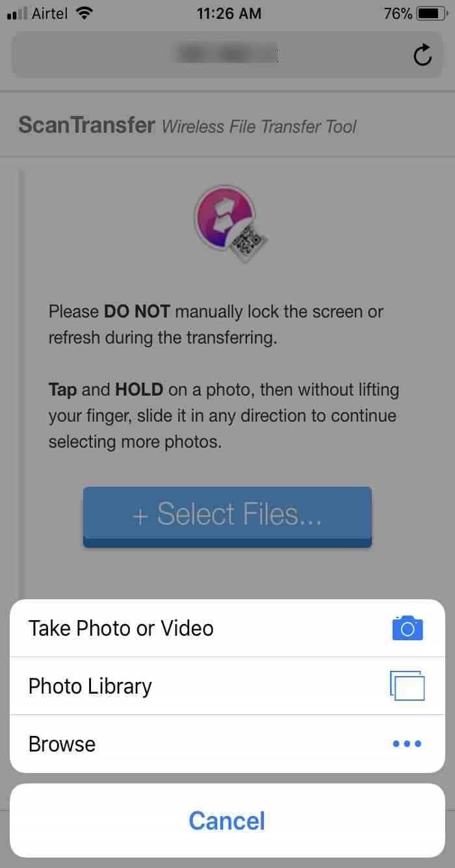Tap the Select Files button
455x868 pixels.
coord(227,517)
